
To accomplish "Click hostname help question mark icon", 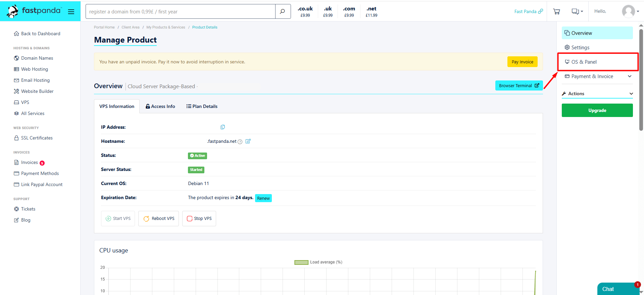I will coord(240,142).
